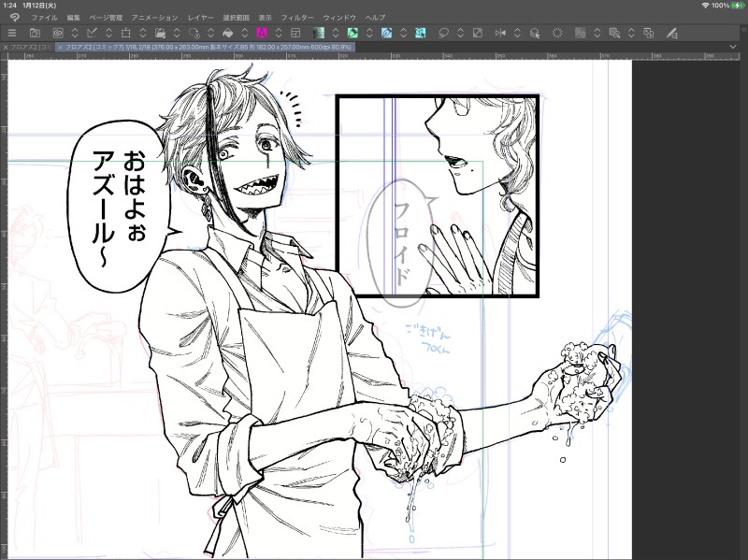Expand stepper after the clipboard folder icon
Image resolution: width=748 pixels, height=560 pixels.
pyautogui.click(x=177, y=33)
